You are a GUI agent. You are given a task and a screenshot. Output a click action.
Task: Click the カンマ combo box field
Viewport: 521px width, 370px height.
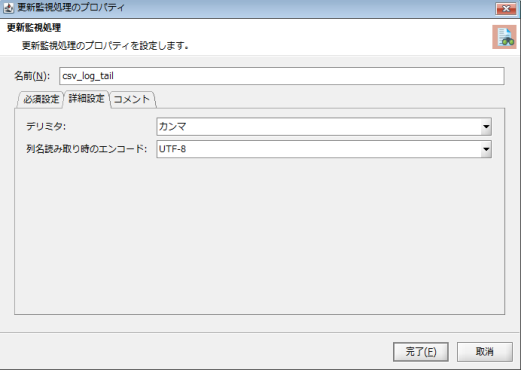click(324, 127)
